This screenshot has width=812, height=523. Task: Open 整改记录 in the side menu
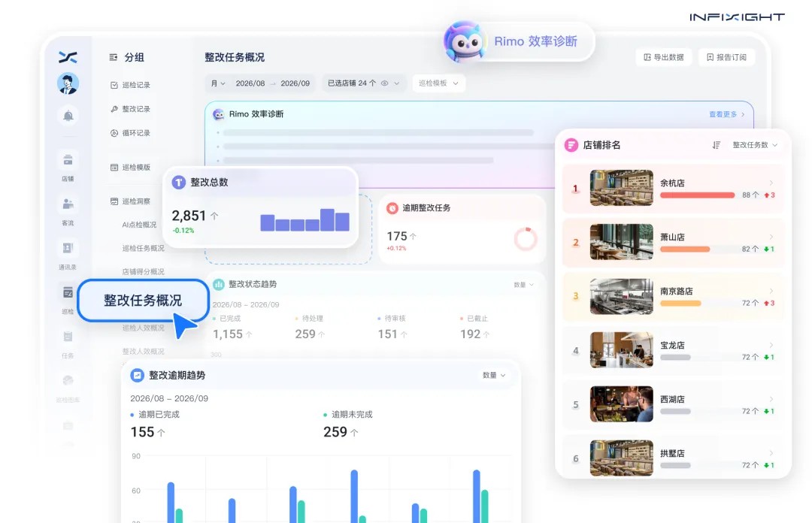tap(131, 109)
